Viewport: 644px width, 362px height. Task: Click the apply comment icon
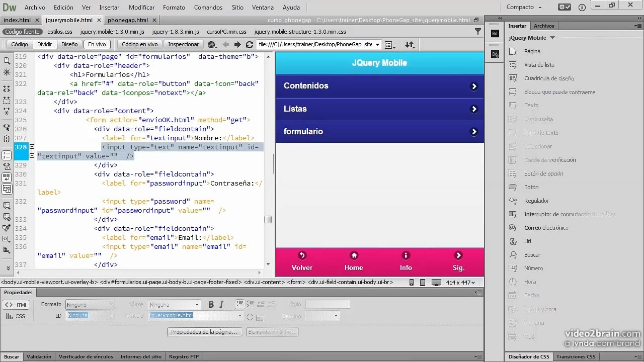click(x=7, y=206)
